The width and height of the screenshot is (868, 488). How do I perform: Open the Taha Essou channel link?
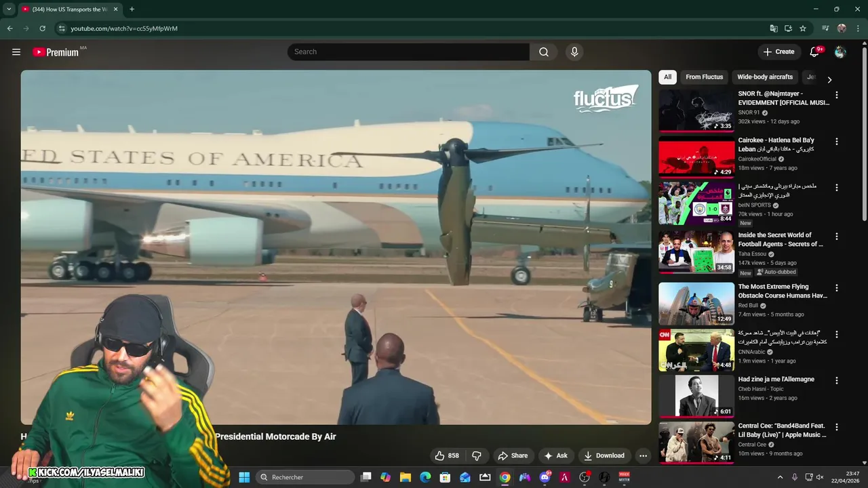[752, 254]
